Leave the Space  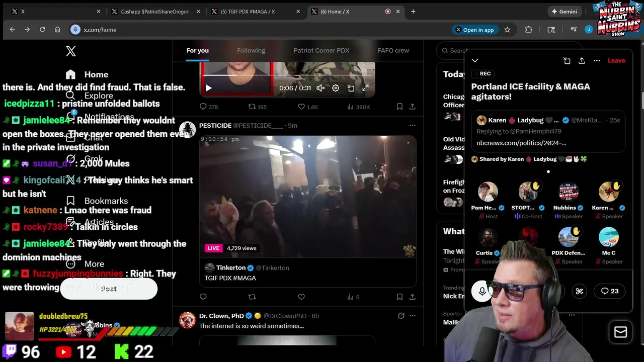616,60
